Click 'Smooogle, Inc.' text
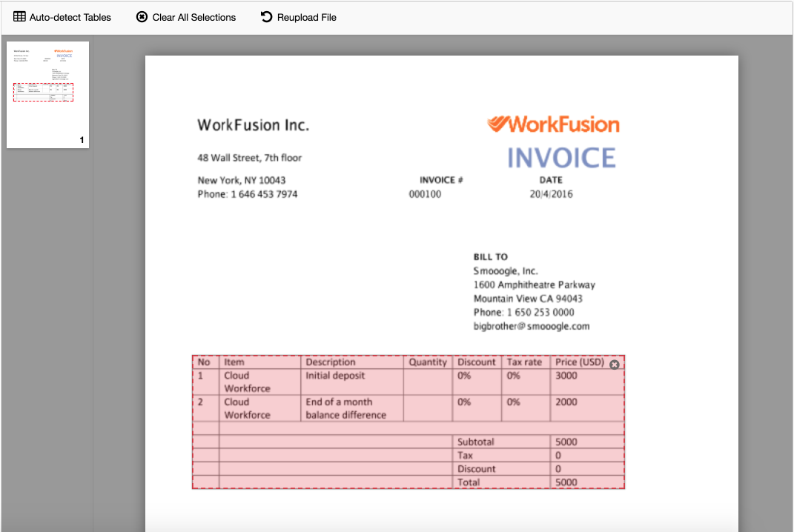This screenshot has width=794, height=532. (506, 270)
